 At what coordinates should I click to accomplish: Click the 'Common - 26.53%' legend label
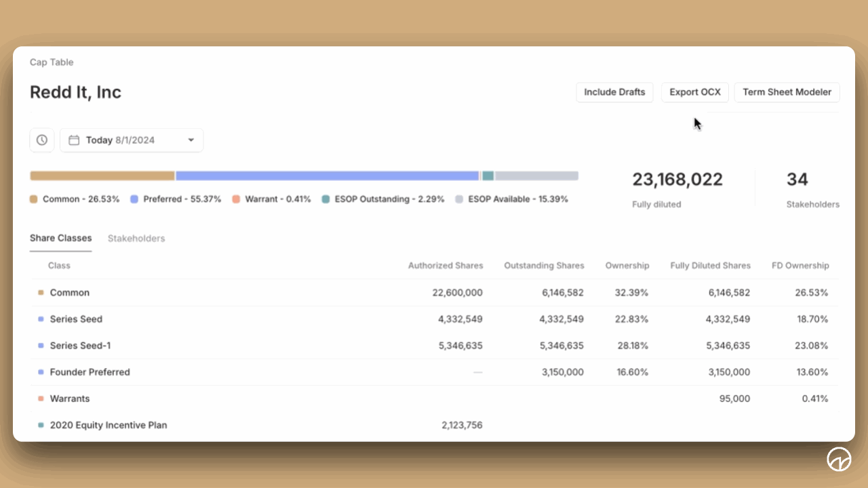coord(81,199)
